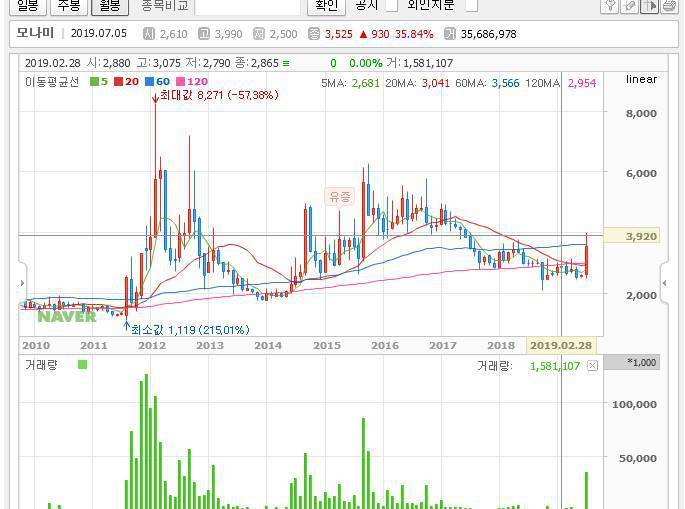Click the 고 high price icon
The height and width of the screenshot is (509, 685).
click(204, 34)
